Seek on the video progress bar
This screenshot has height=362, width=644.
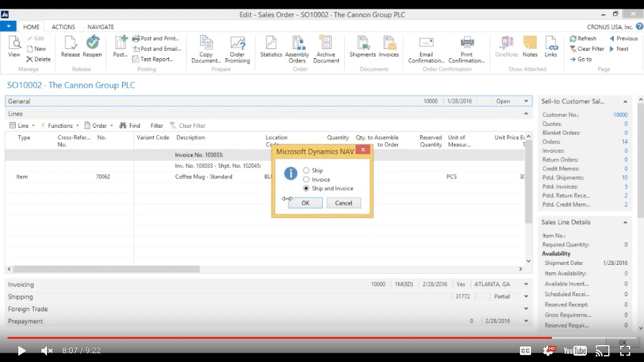[322, 338]
